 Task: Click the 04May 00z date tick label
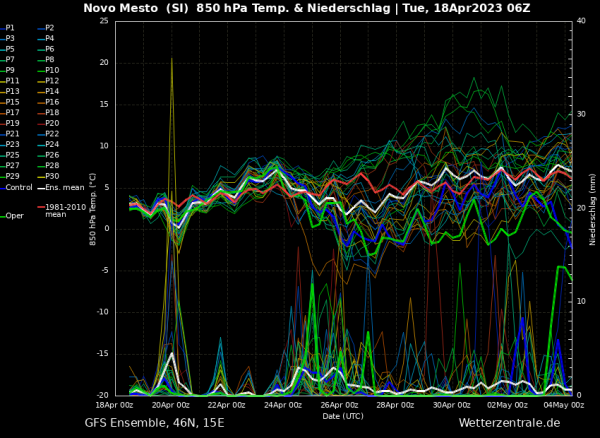coord(565,405)
